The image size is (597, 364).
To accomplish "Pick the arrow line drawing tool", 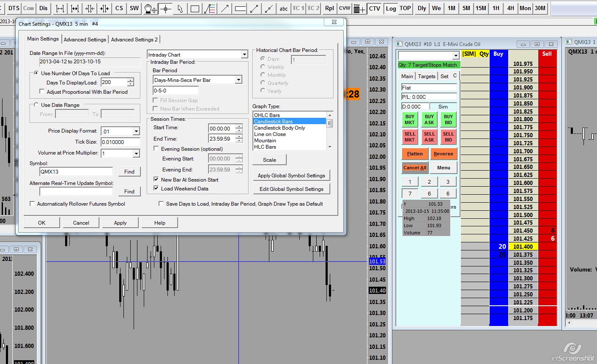I will pyautogui.click(x=225, y=8).
